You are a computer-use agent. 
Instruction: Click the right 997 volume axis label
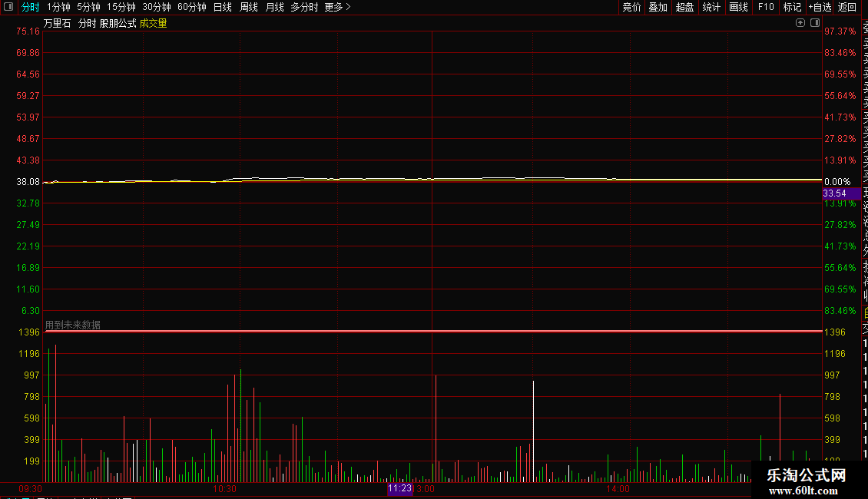tap(832, 375)
